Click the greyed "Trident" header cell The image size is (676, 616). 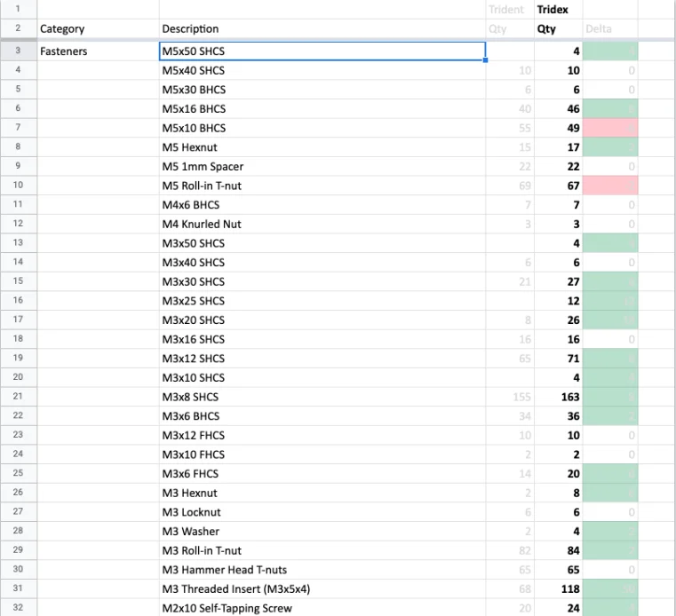(508, 10)
